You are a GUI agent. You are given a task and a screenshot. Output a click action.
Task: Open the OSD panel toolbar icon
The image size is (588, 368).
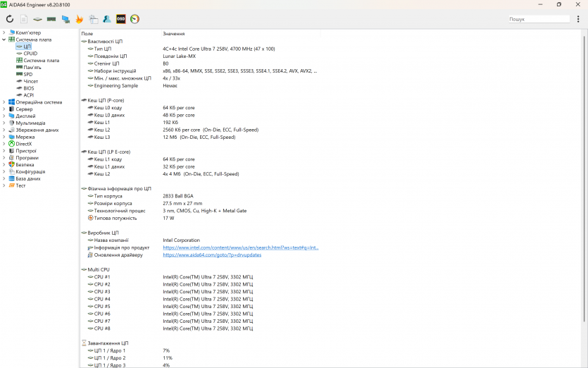tap(121, 19)
